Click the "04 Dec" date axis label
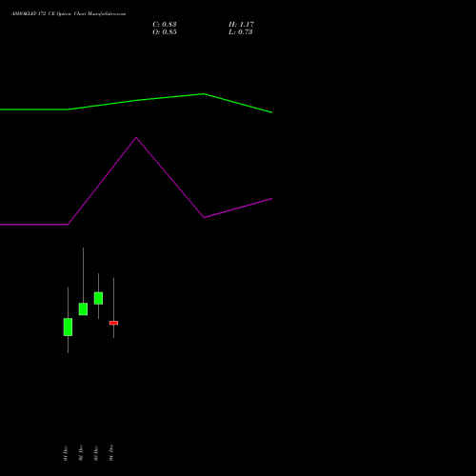The width and height of the screenshot is (476, 476). pyautogui.click(x=111, y=453)
